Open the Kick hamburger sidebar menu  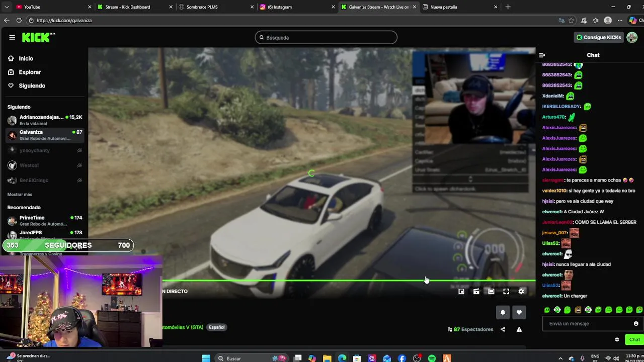tap(12, 37)
